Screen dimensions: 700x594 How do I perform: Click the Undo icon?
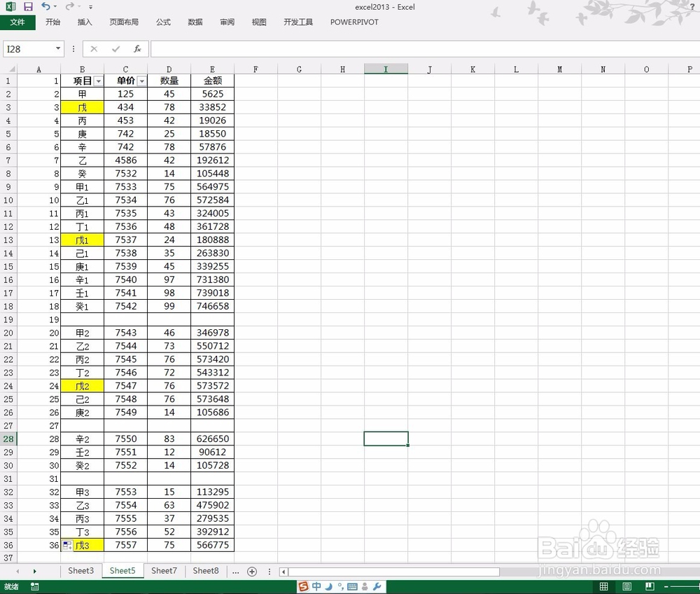click(45, 6)
